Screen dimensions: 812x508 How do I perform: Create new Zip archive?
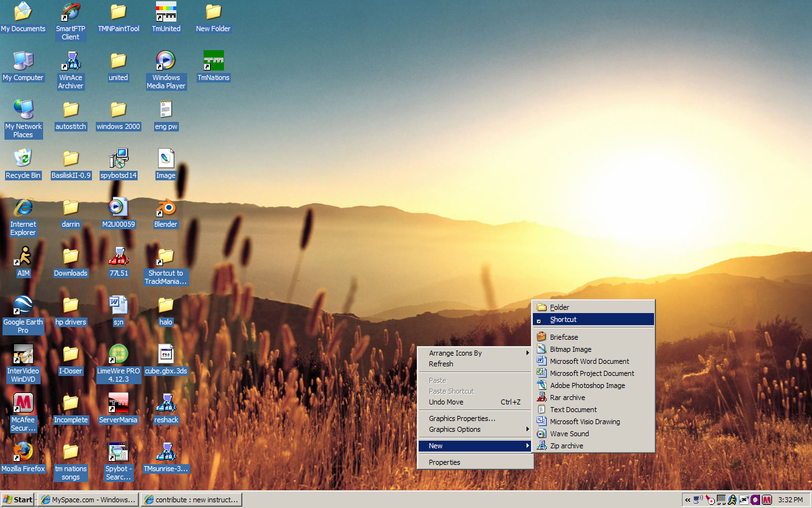pyautogui.click(x=593, y=446)
